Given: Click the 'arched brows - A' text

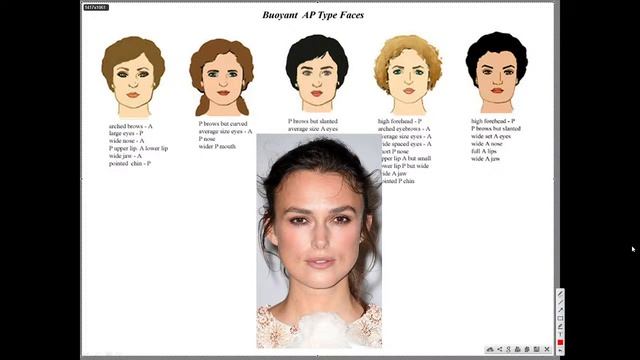Looking at the screenshot, I should [131, 126].
